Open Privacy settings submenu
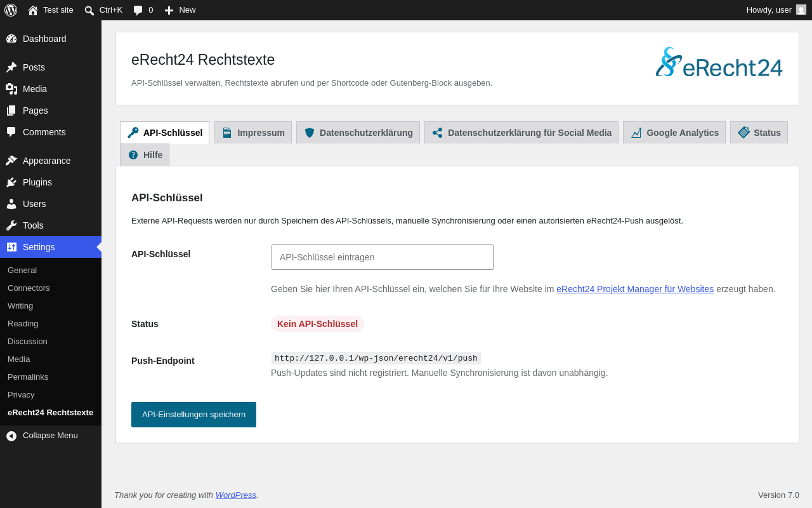This screenshot has width=812, height=508. [21, 394]
